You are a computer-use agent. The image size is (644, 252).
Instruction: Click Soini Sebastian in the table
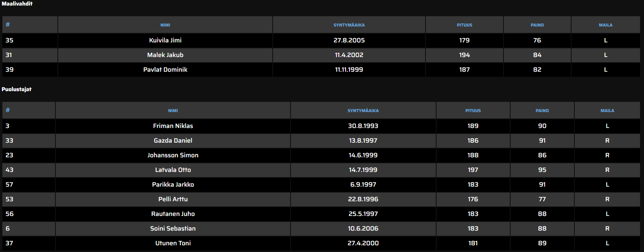(x=173, y=229)
